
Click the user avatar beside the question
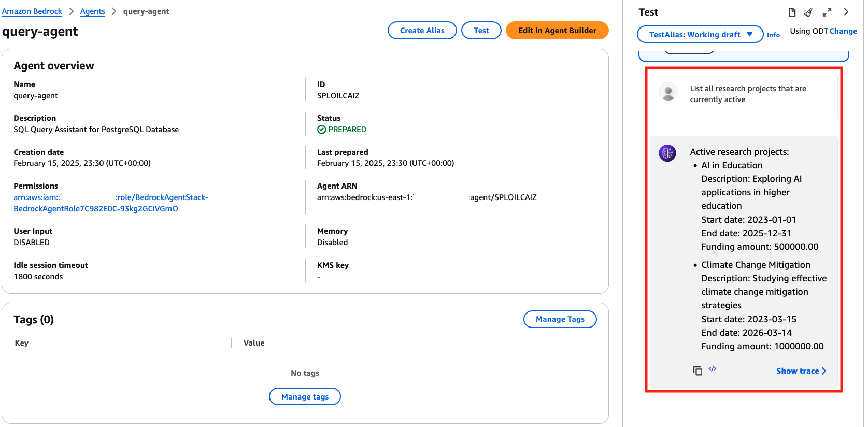coord(668,92)
